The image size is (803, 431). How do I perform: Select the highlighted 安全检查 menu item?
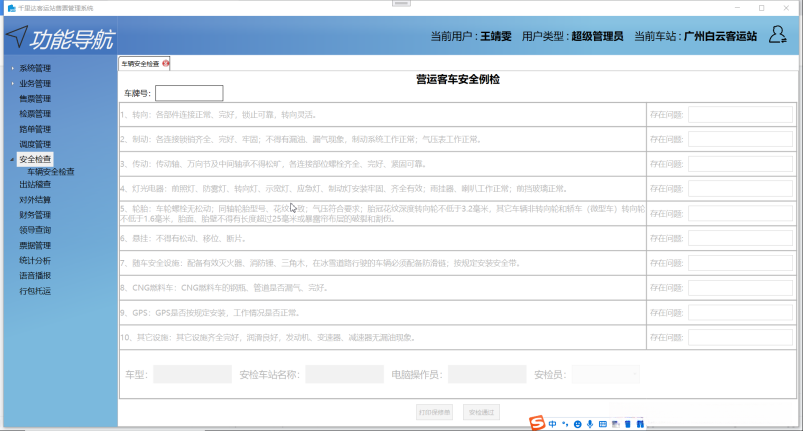point(35,159)
